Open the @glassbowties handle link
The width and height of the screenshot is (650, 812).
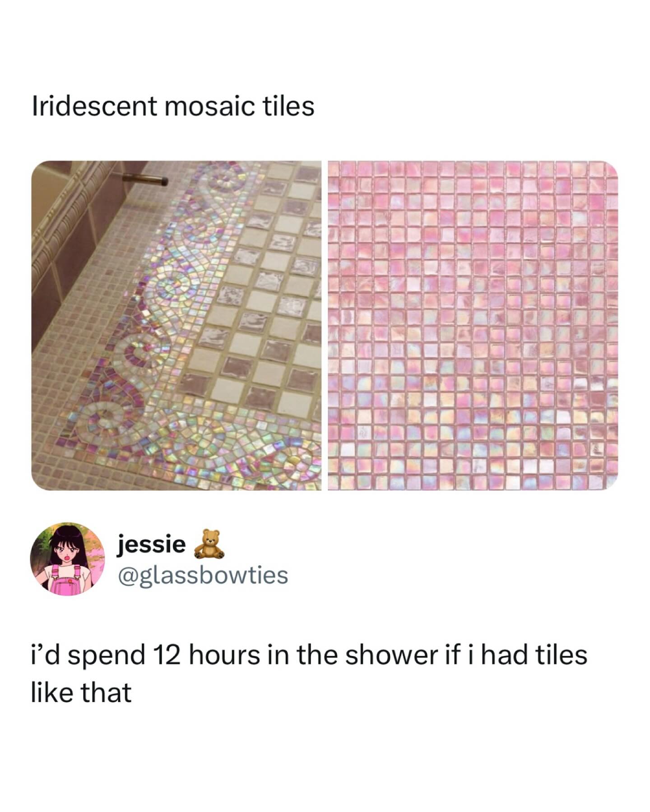coord(203,575)
